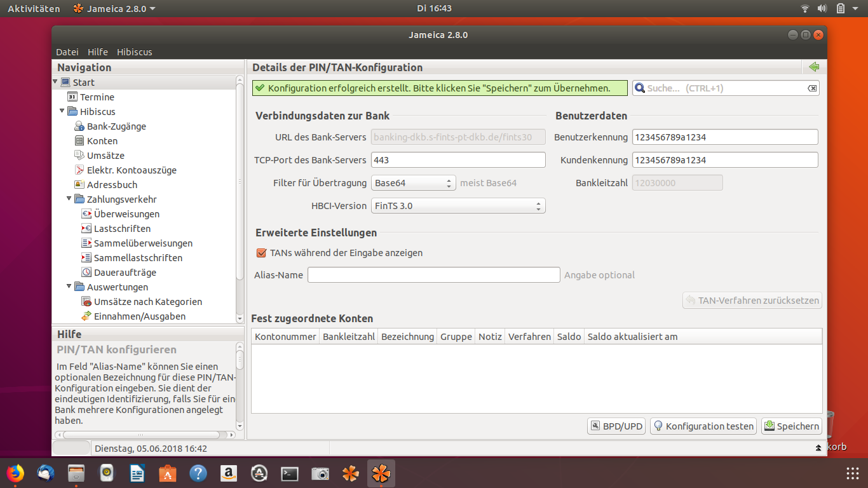Click Saldo aktualisiert am column header
The height and width of the screenshot is (488, 868).
703,337
